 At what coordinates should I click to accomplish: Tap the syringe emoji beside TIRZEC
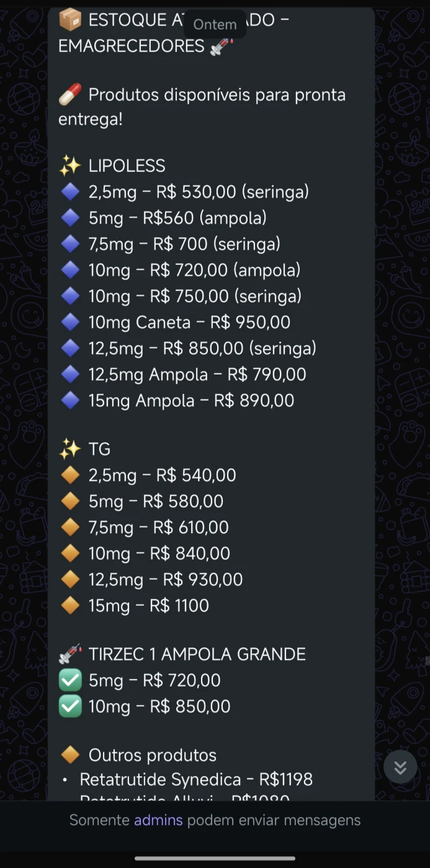pos(70,655)
